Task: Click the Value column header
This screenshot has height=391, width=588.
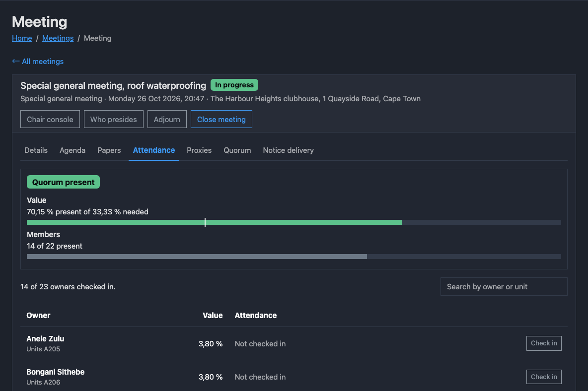Action: (x=213, y=316)
